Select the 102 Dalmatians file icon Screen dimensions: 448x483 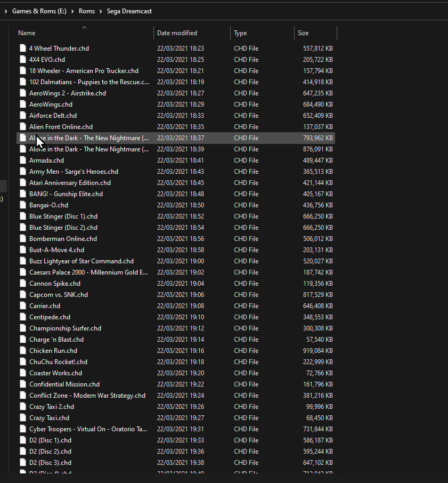pos(23,82)
